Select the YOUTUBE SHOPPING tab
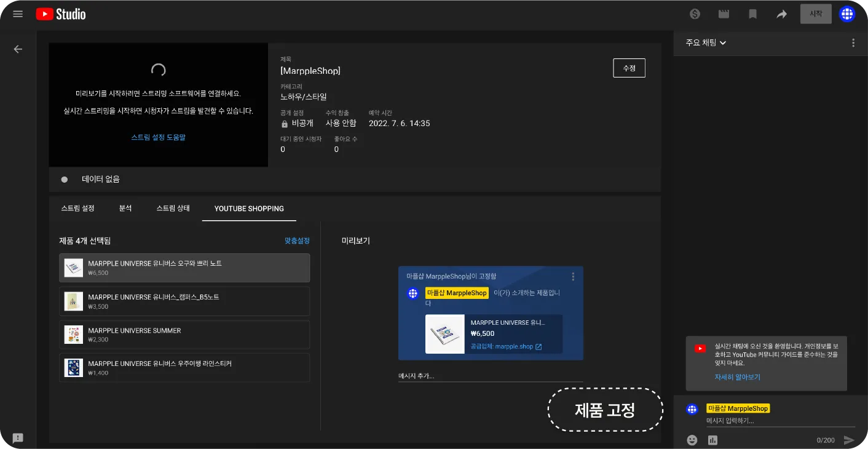This screenshot has width=868, height=449. coord(249,209)
